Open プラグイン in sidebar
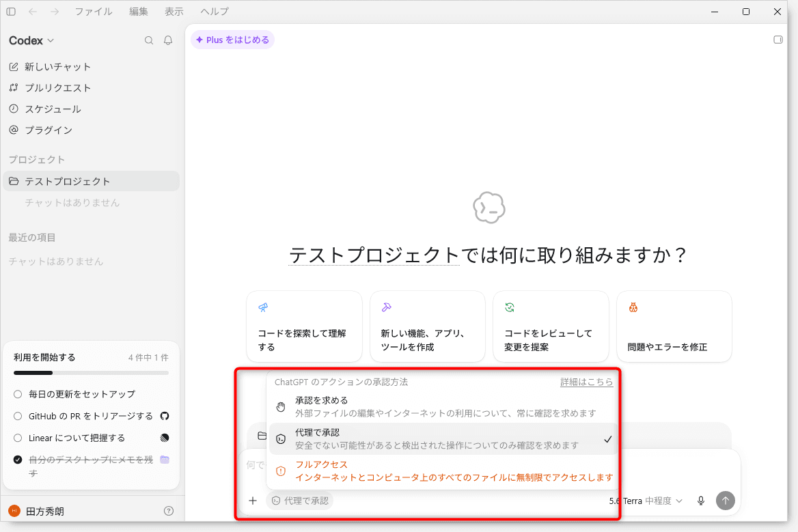 tap(91, 130)
